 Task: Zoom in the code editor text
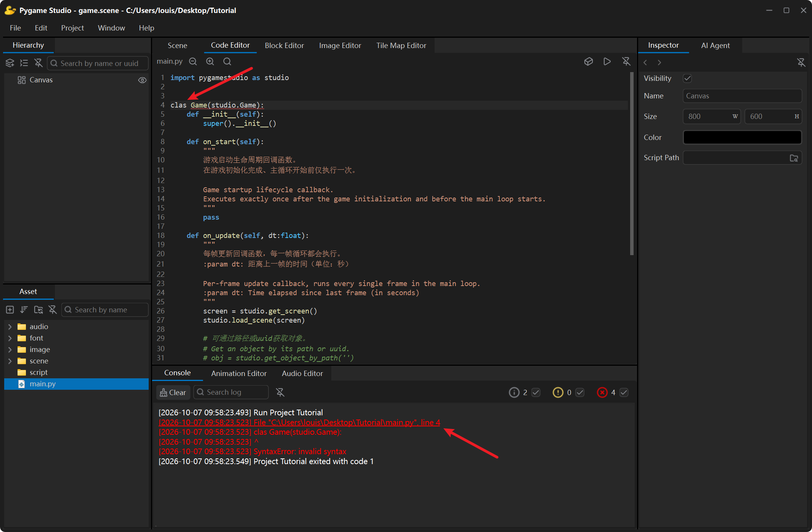click(x=210, y=61)
